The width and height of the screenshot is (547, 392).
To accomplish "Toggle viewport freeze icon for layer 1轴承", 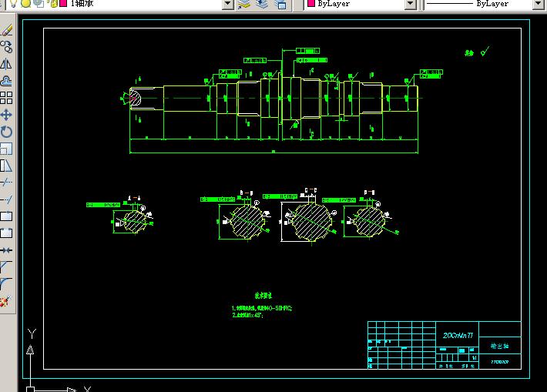I will 39,4.
